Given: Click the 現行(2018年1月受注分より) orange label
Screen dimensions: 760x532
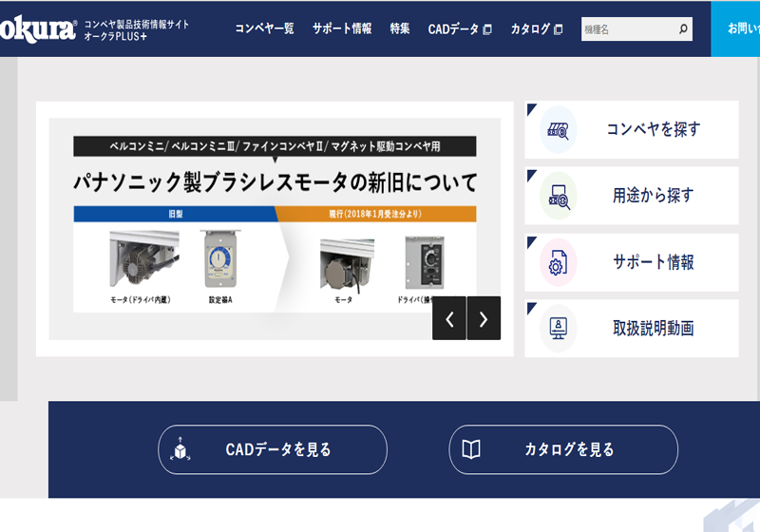Looking at the screenshot, I should 375,214.
